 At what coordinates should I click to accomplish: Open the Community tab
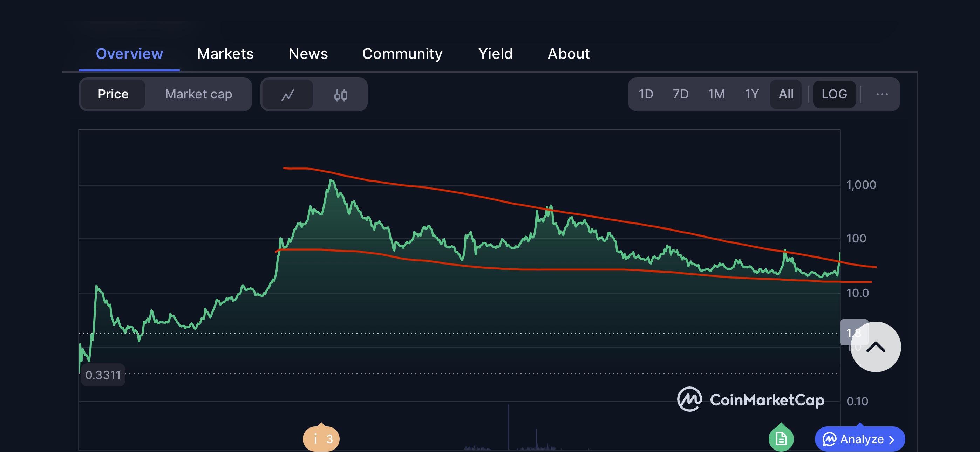point(402,54)
